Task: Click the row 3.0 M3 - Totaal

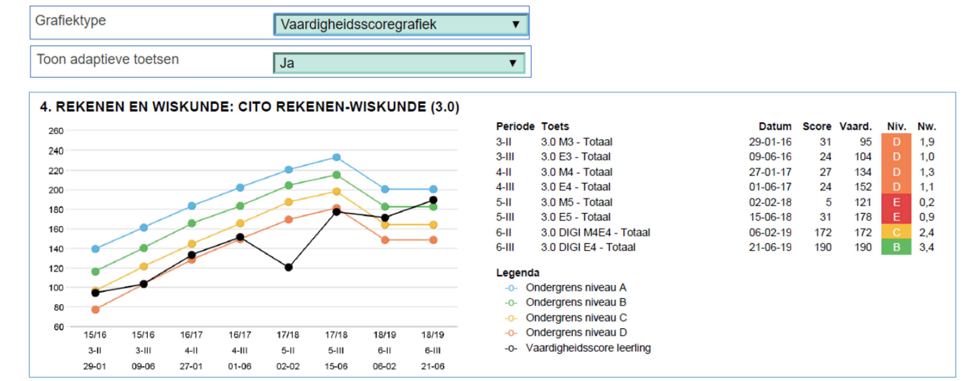Action: [x=715, y=142]
